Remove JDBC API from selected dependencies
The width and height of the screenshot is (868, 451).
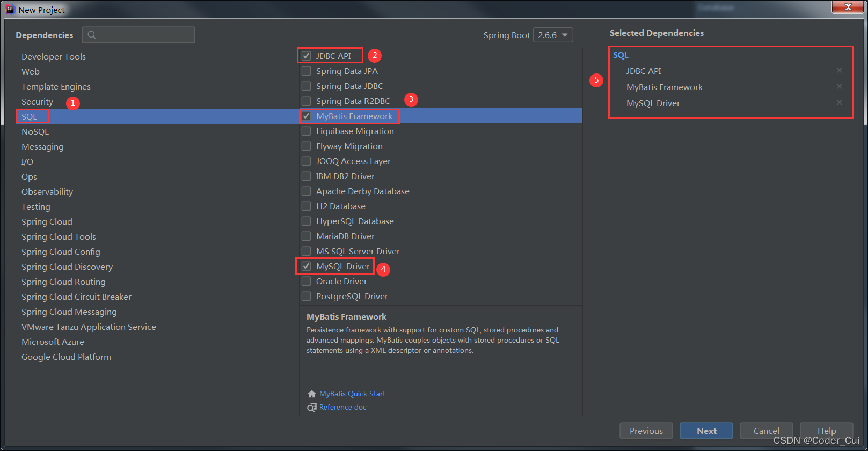840,70
